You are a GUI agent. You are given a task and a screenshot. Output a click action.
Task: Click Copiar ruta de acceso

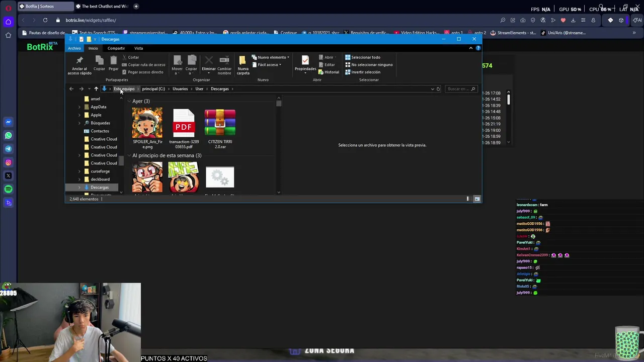click(x=143, y=65)
